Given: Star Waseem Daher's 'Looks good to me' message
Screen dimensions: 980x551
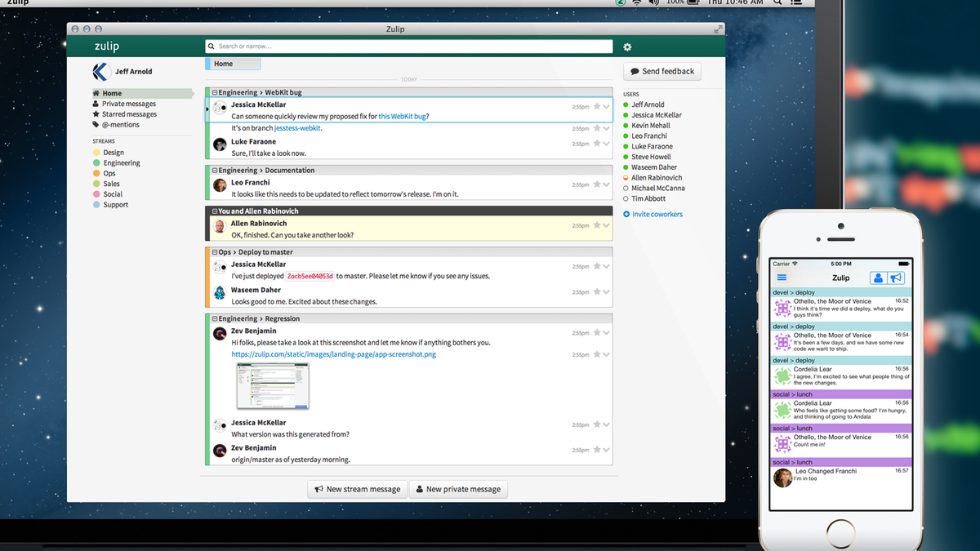Looking at the screenshot, I should click(x=597, y=292).
